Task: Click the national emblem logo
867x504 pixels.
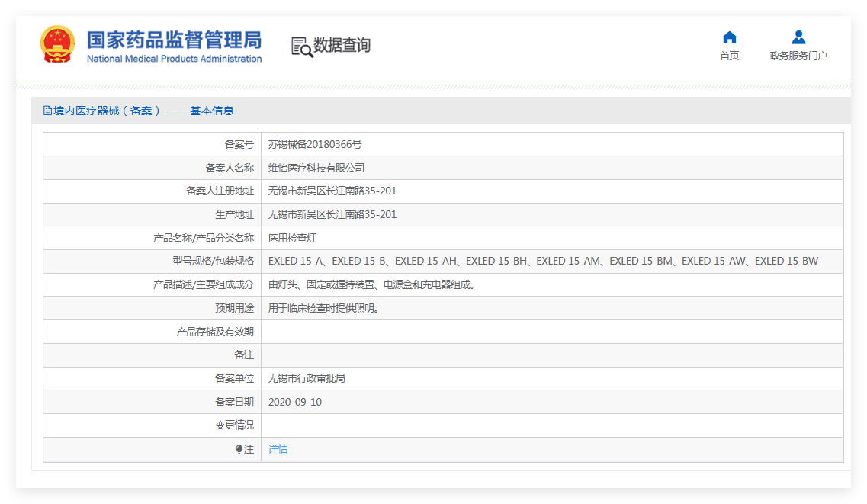Action: [57, 44]
